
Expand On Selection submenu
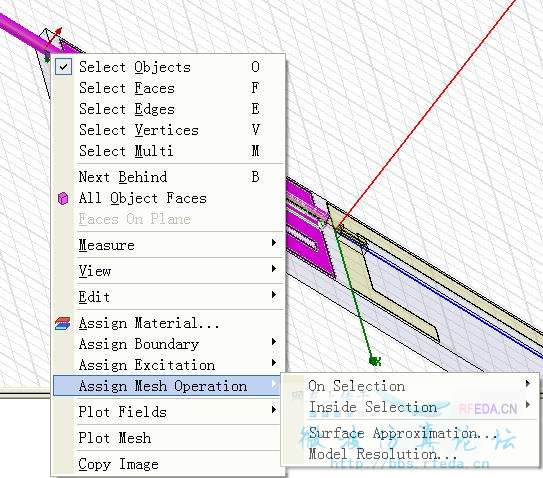tap(411, 386)
